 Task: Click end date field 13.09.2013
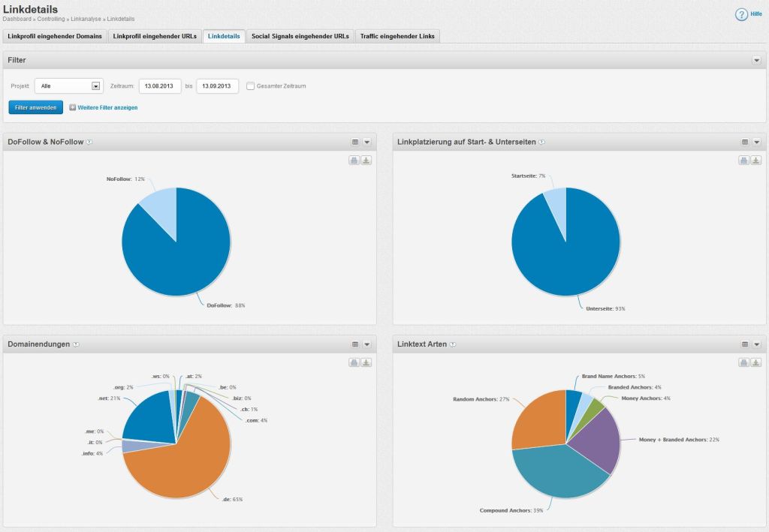[x=217, y=86]
